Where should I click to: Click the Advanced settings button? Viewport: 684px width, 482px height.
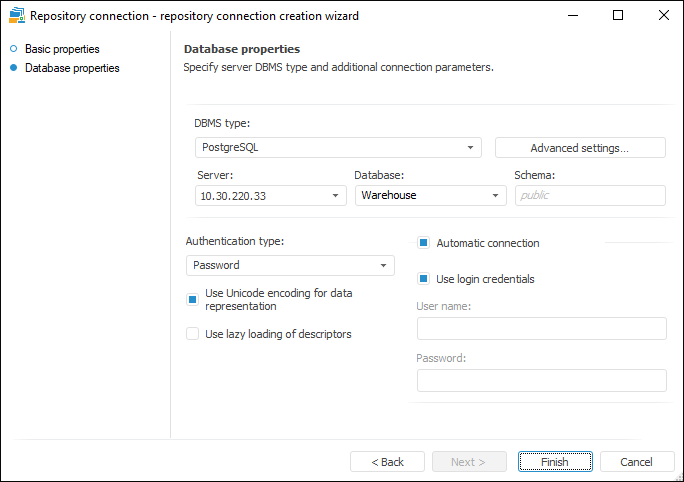(x=580, y=148)
